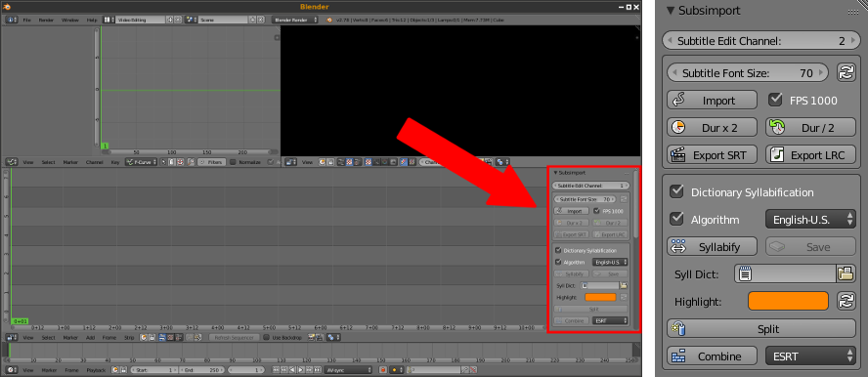The image size is (868, 377).
Task: Toggle FPS 1000 checkbox in enlarged panel
Action: tap(775, 100)
